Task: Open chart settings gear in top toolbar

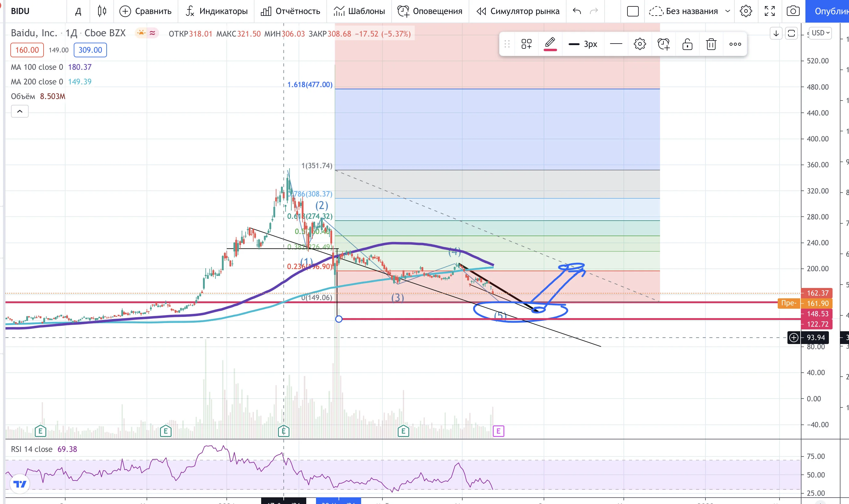Action: [746, 11]
